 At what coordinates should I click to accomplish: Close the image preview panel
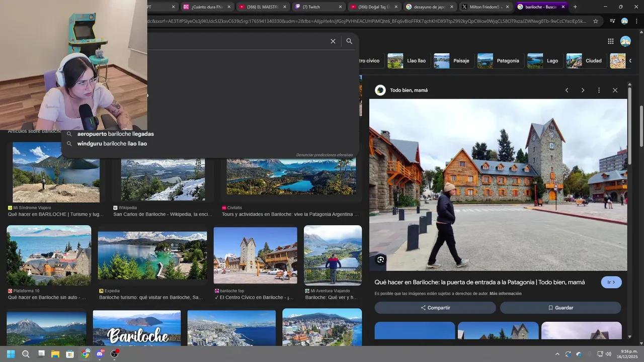[x=615, y=90]
